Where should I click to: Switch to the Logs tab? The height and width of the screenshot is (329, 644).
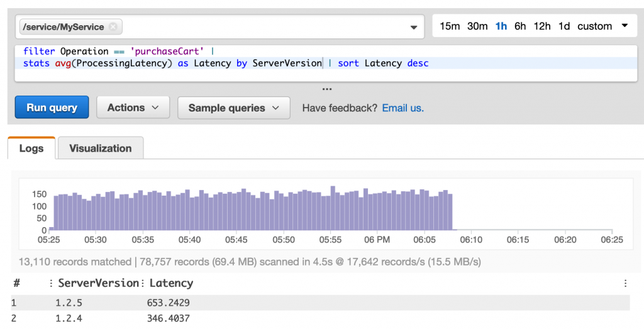pos(31,148)
